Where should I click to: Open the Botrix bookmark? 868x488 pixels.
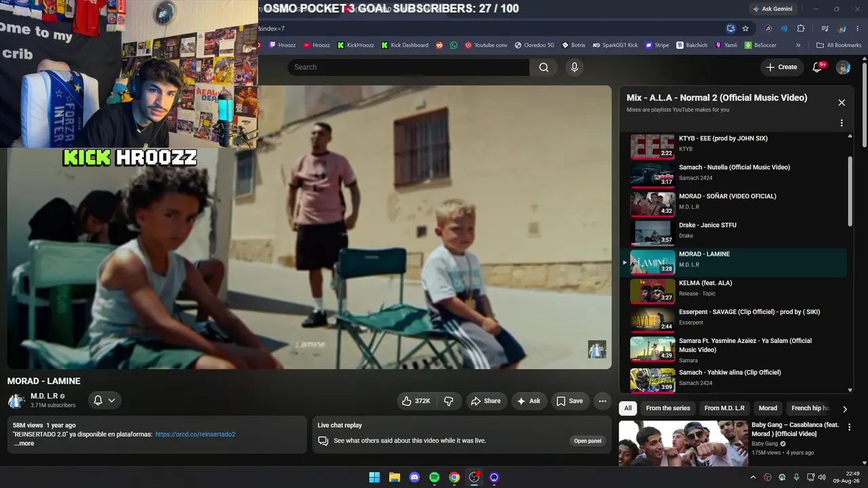[574, 45]
